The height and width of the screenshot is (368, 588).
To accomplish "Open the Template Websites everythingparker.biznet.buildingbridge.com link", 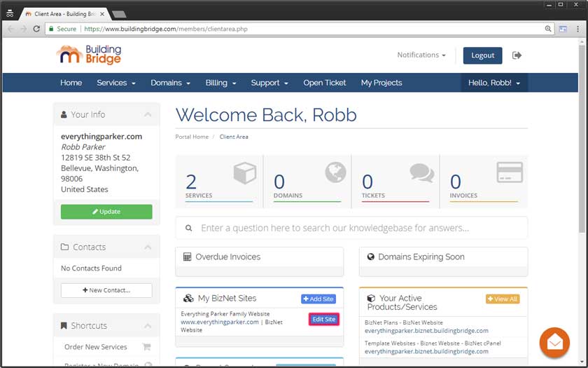I will click(x=426, y=351).
